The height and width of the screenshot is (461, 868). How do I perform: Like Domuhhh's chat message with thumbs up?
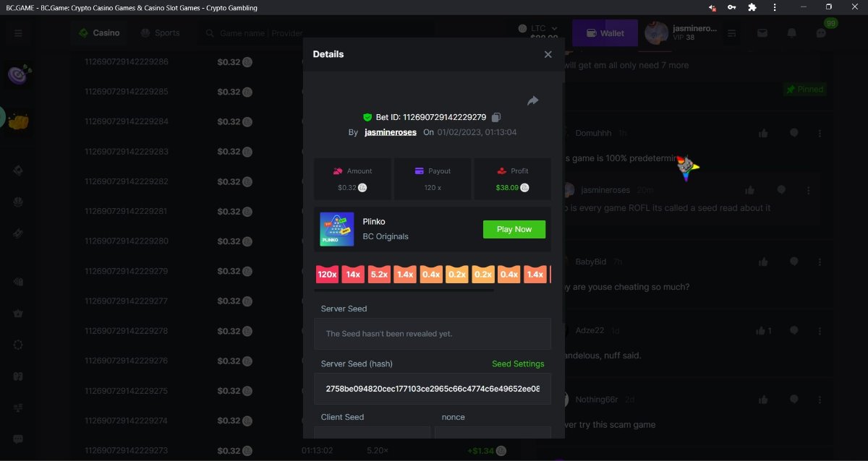tap(763, 133)
